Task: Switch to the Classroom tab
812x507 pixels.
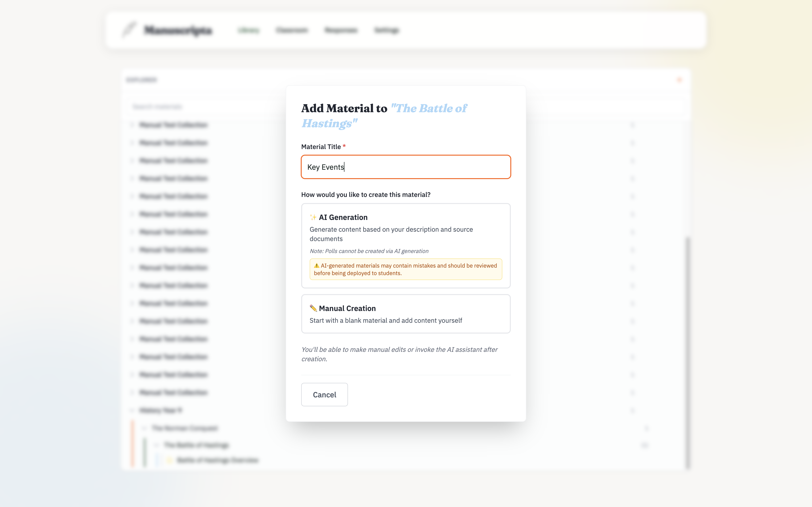Action: coord(292,30)
